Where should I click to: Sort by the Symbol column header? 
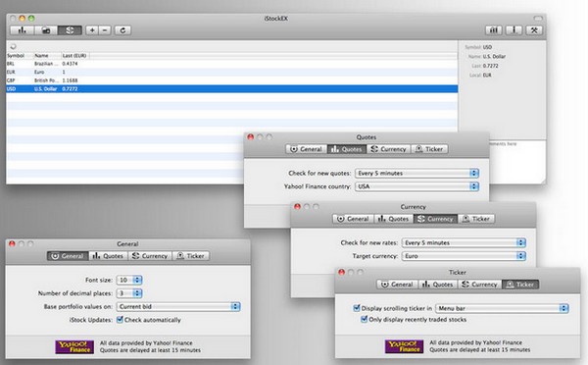tap(20, 56)
